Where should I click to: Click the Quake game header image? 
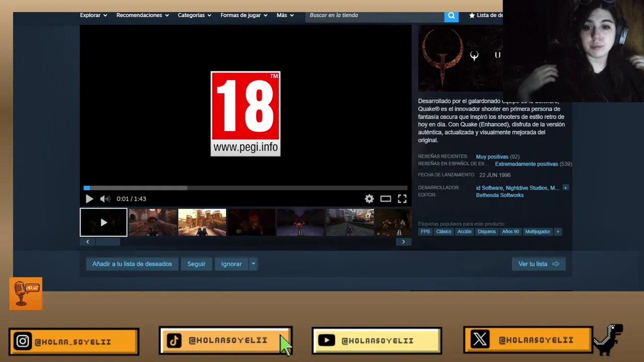460,58
